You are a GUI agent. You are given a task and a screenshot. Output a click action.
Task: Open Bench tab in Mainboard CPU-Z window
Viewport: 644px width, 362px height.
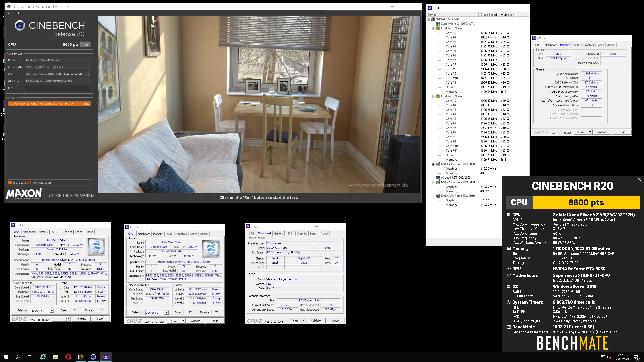(314, 233)
